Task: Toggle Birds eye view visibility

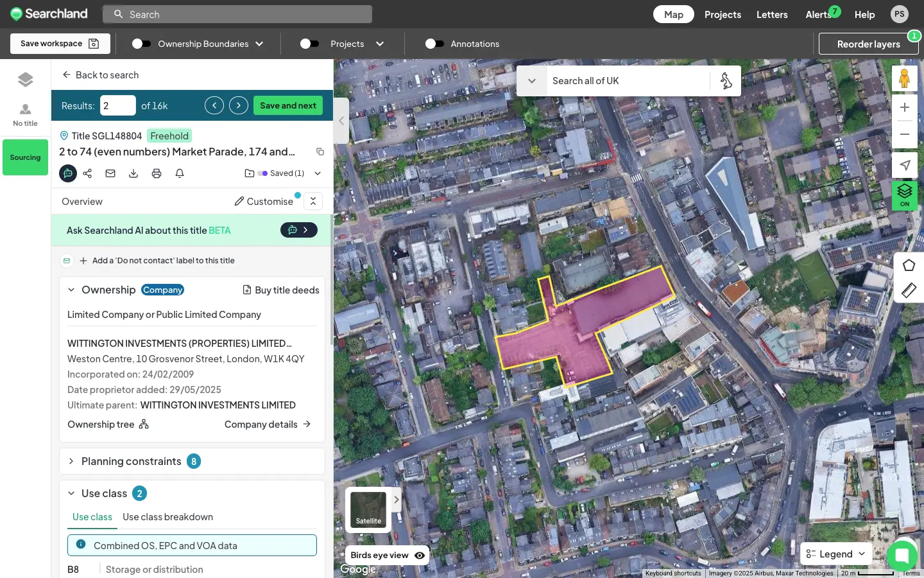Action: [x=420, y=556]
